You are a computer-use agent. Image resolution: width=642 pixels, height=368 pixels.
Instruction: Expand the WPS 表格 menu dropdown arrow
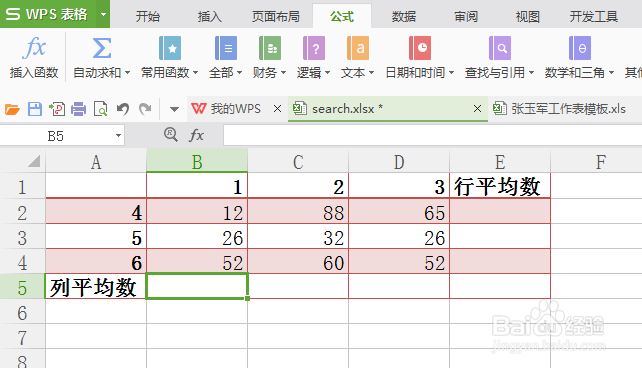click(x=103, y=14)
